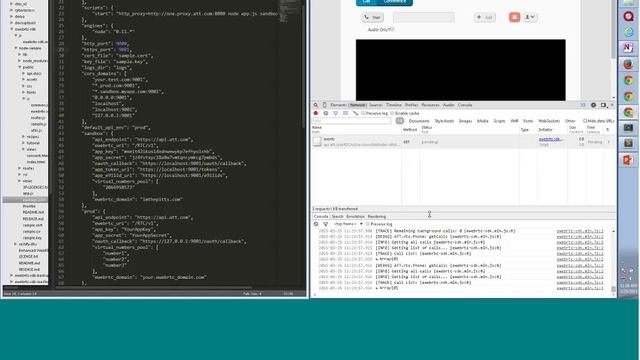Click the Add button on web page
640x360 pixels.
click(x=484, y=17)
